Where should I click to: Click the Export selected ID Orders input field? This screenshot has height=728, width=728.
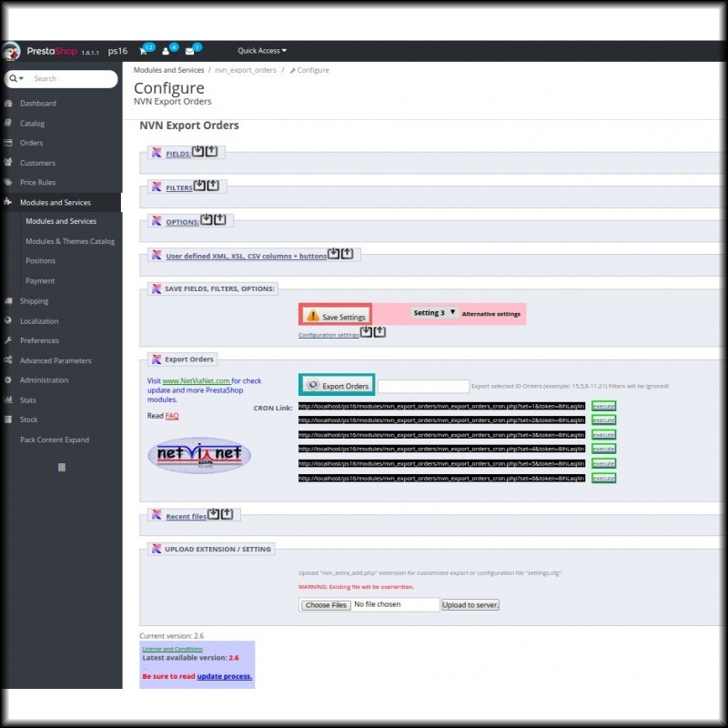[x=423, y=386]
